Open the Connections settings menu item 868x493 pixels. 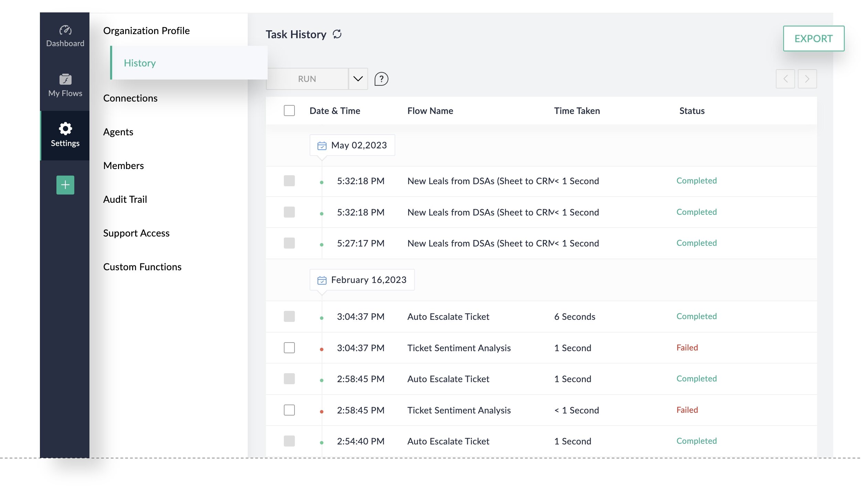[129, 97]
